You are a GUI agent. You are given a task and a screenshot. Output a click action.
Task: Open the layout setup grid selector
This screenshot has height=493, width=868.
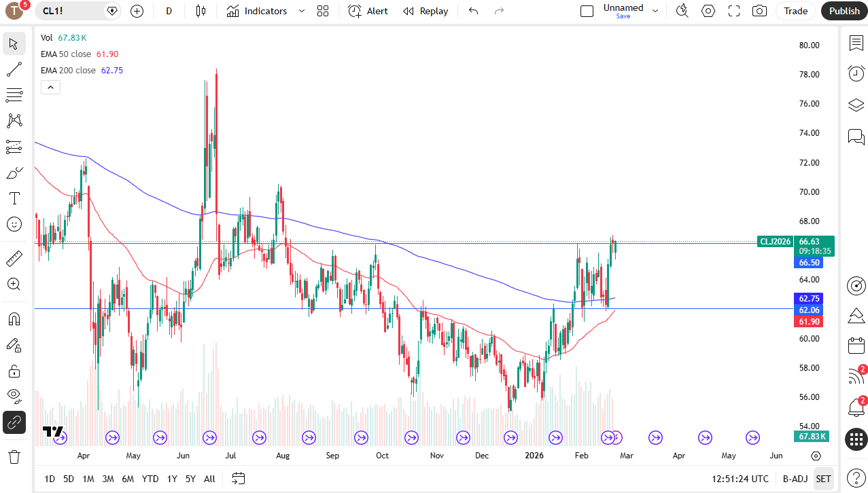tap(323, 11)
